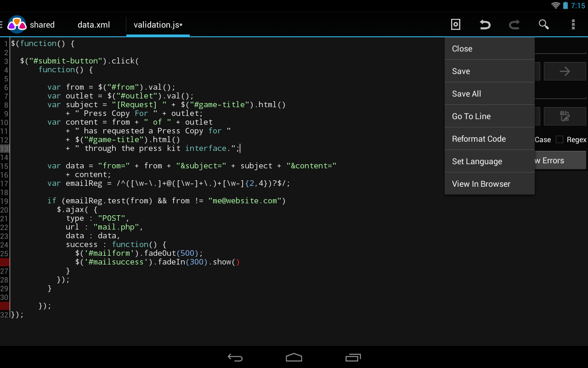Select Close from the dropdown menu

(489, 48)
